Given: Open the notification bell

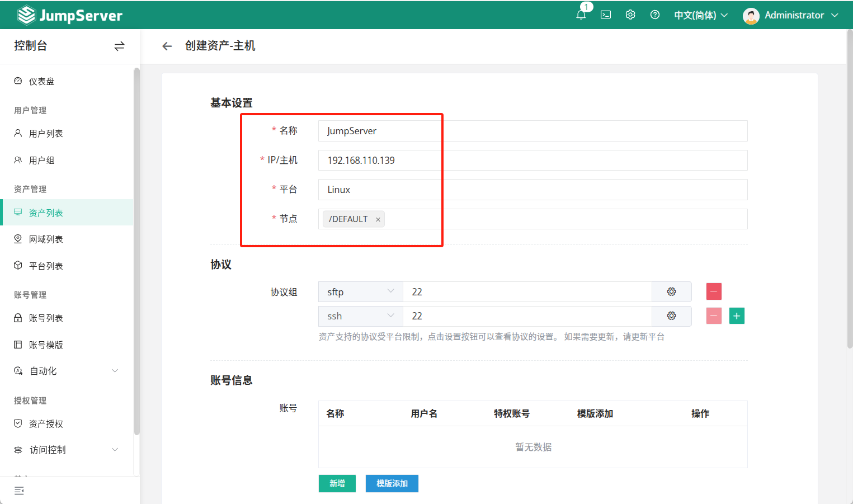Looking at the screenshot, I should (x=581, y=15).
